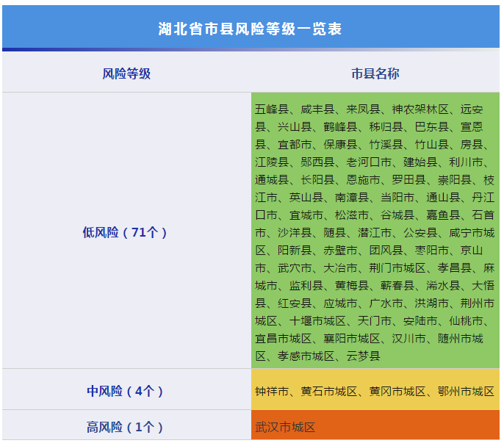Click 洪湖市 in the low-risk list
This screenshot has height=446, width=504.
click(432, 303)
